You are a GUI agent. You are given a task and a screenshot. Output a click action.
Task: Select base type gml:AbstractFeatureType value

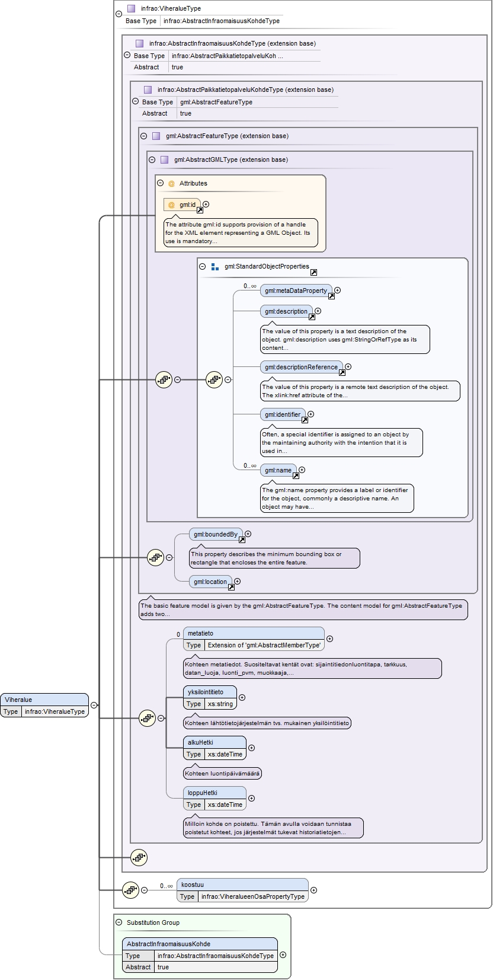click(x=216, y=102)
